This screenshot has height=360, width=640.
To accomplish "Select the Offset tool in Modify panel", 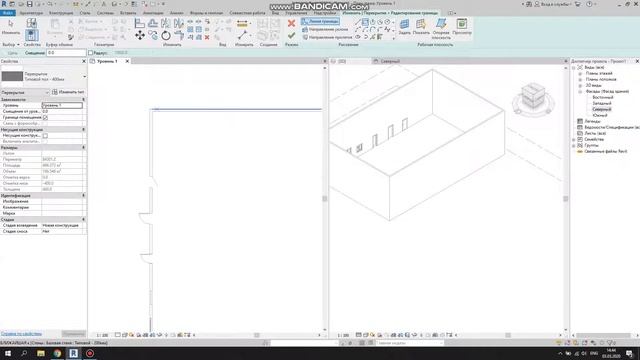I will [x=153, y=23].
